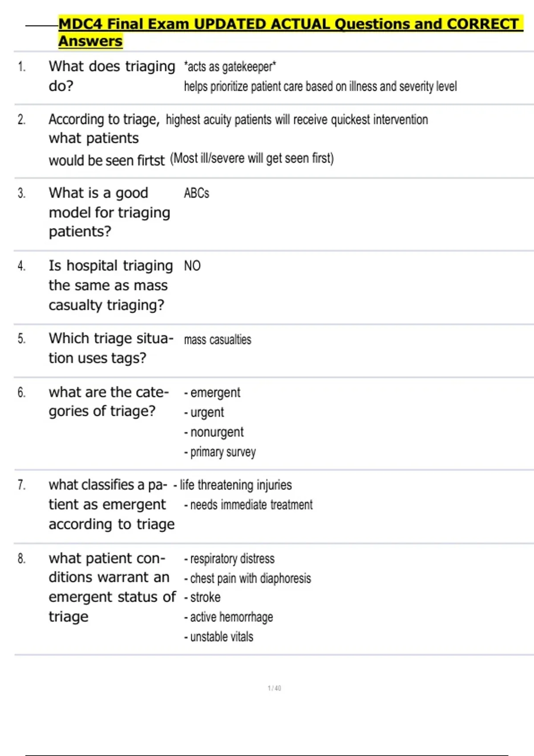Click the '- emergent' category entry
The image size is (534, 756).
pos(212,393)
